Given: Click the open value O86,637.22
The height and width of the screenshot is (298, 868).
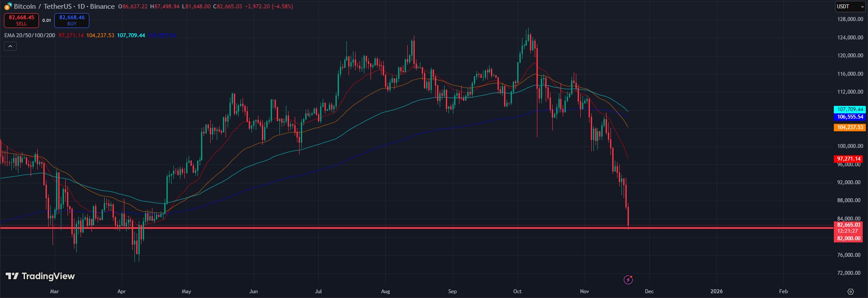Looking at the screenshot, I should tap(133, 7).
